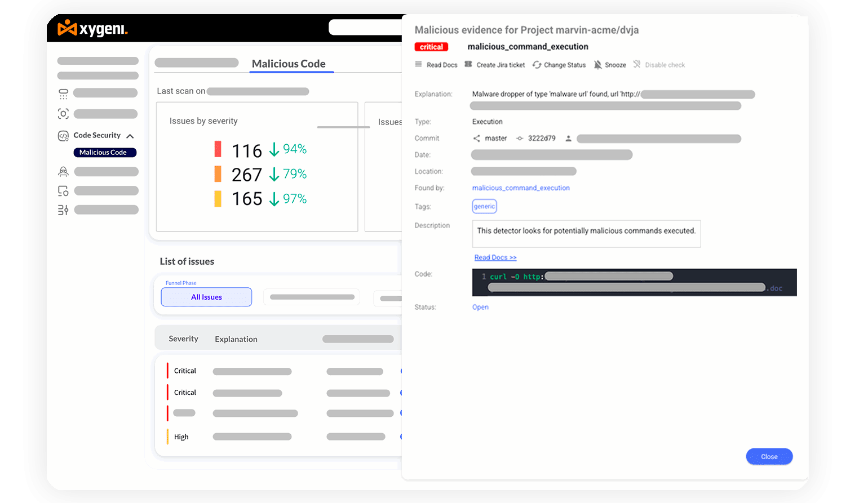Open the malicious_command_execution detector link
Viewport: 868px width, 503px height.
[521, 188]
